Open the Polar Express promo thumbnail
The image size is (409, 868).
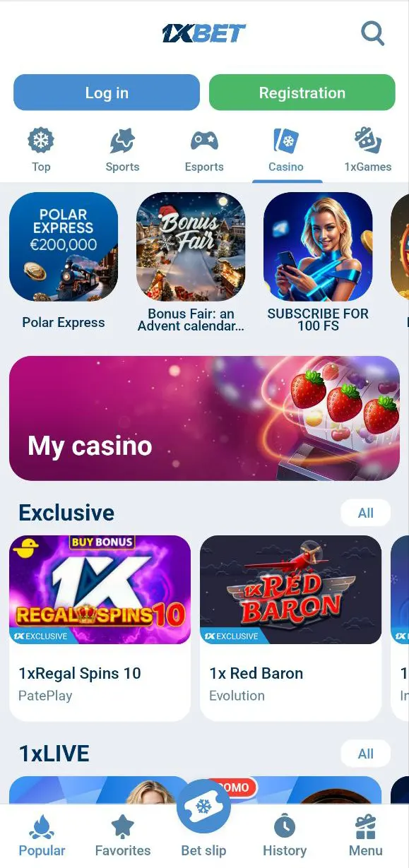(64, 247)
